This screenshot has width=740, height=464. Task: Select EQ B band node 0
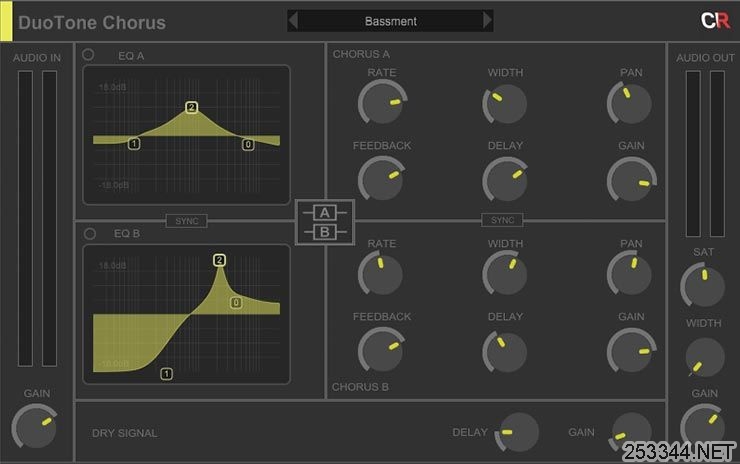click(236, 303)
